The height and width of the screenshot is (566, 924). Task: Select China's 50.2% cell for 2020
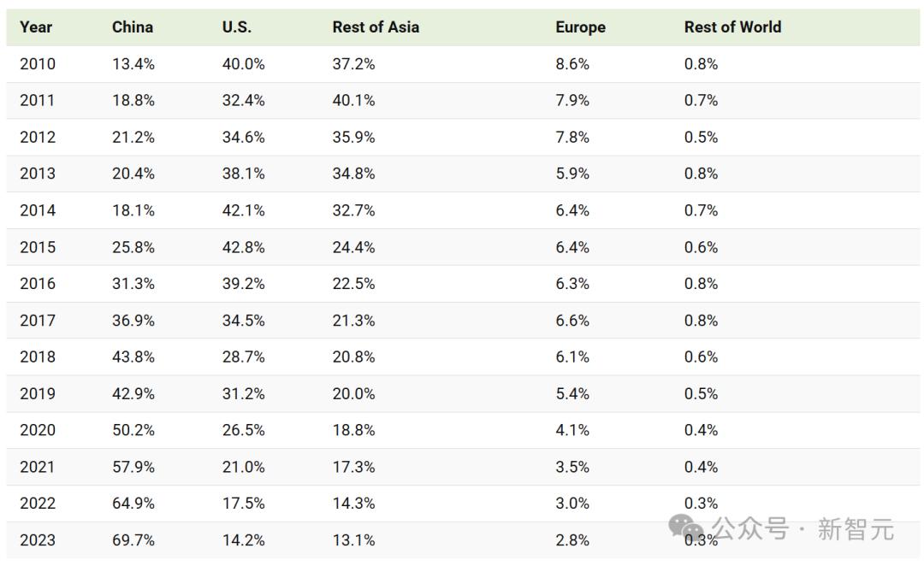(133, 431)
